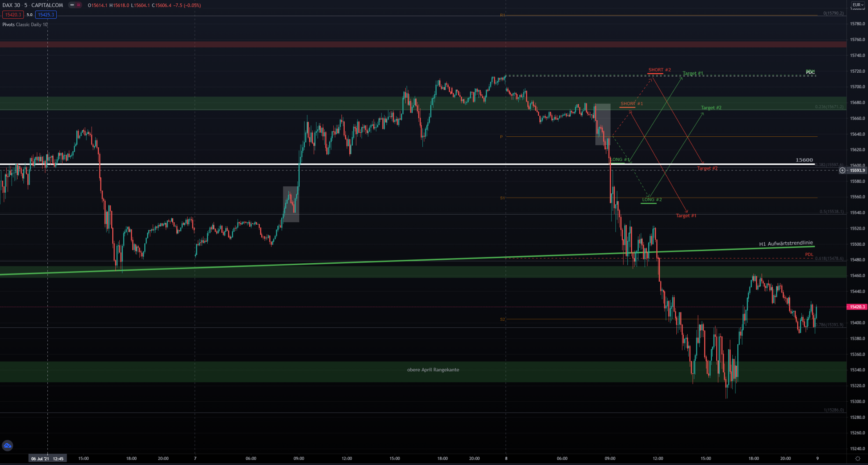Click the 06 Jul '21 12:45 time marker
This screenshot has width=868, height=465.
47,458
